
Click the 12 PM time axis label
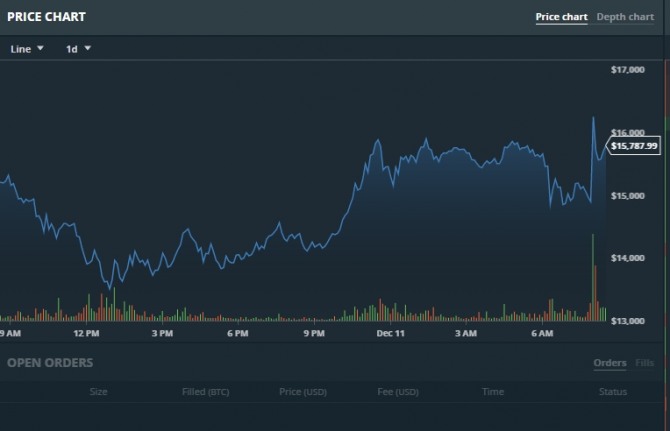pos(86,332)
